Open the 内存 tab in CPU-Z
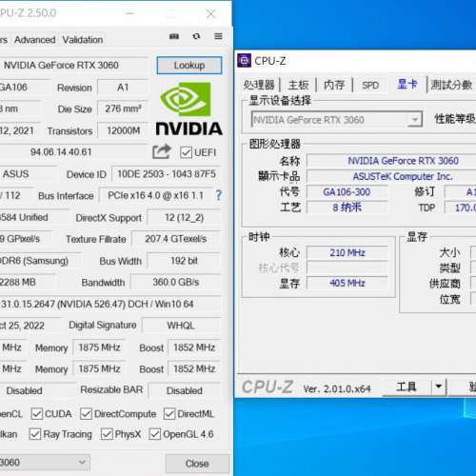The height and width of the screenshot is (476, 476). 334,85
